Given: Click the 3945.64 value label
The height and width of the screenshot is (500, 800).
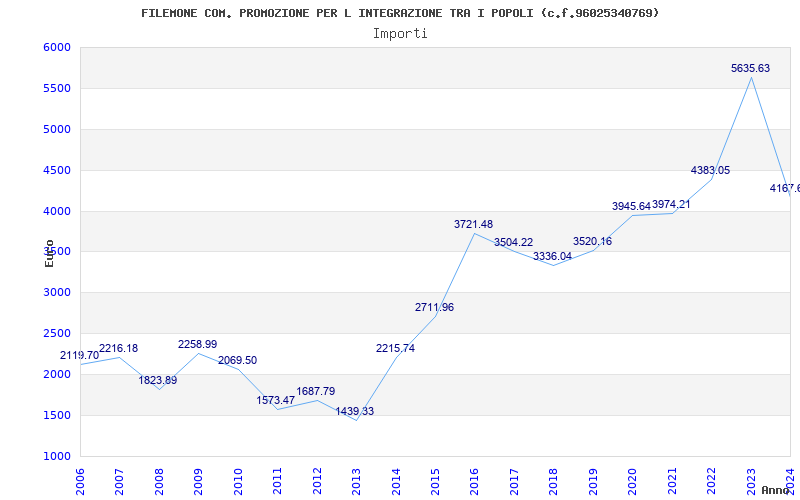Looking at the screenshot, I should 632,206.
